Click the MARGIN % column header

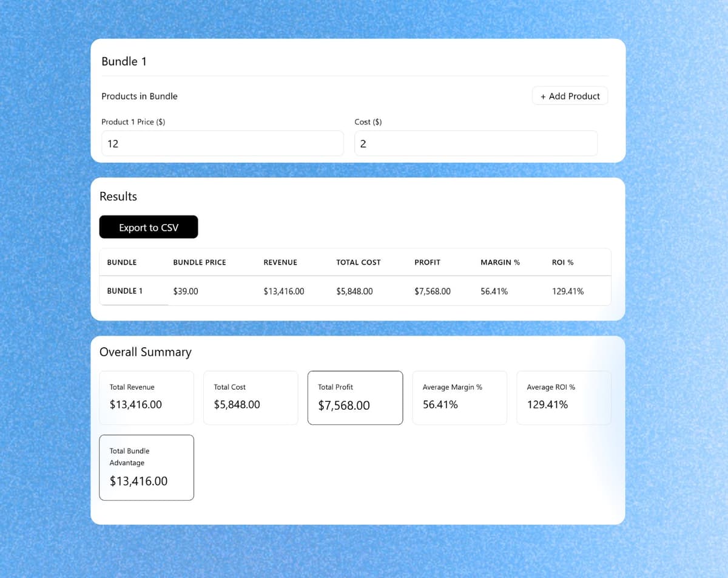(500, 262)
